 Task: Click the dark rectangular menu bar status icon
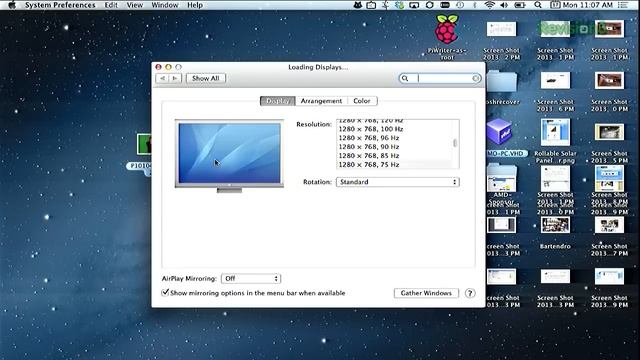[x=445, y=5]
